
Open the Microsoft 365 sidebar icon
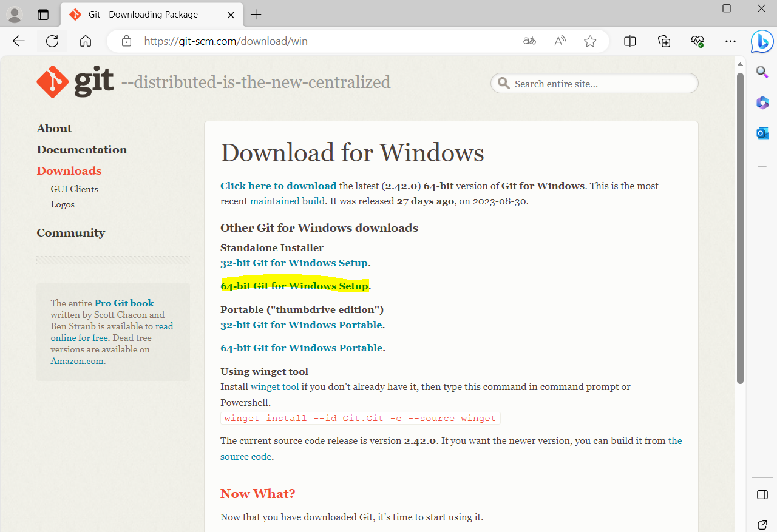coord(762,103)
